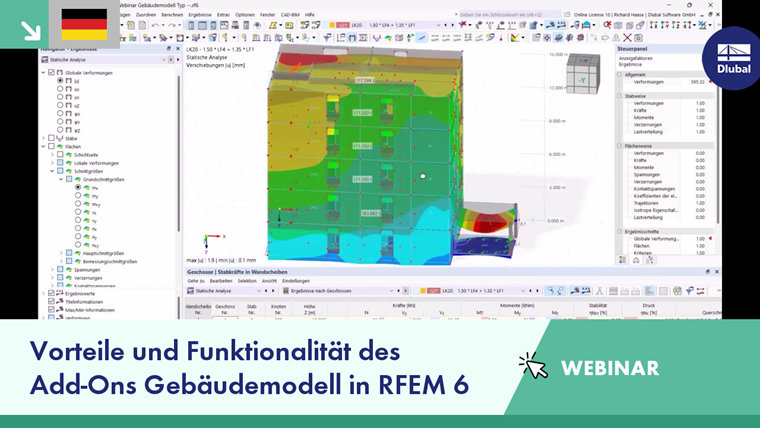Click the funnel filter icon in second toolbar
Viewport: 760px width, 428px height.
point(328,37)
